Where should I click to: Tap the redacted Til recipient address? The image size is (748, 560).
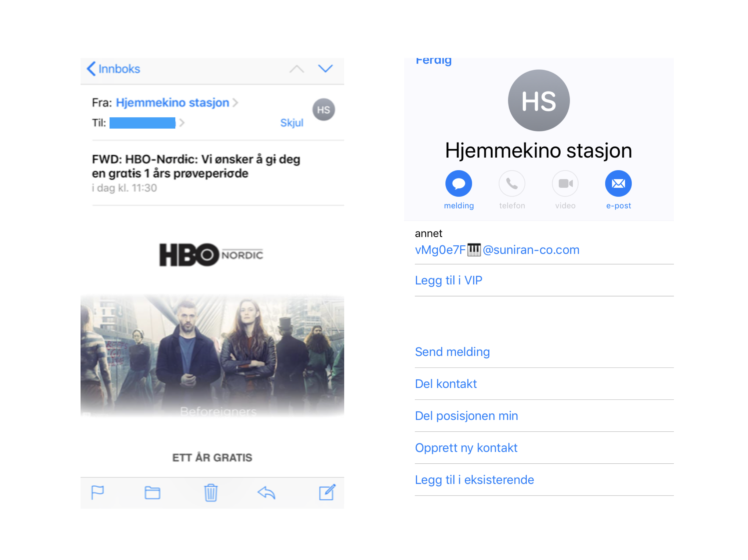point(142,123)
